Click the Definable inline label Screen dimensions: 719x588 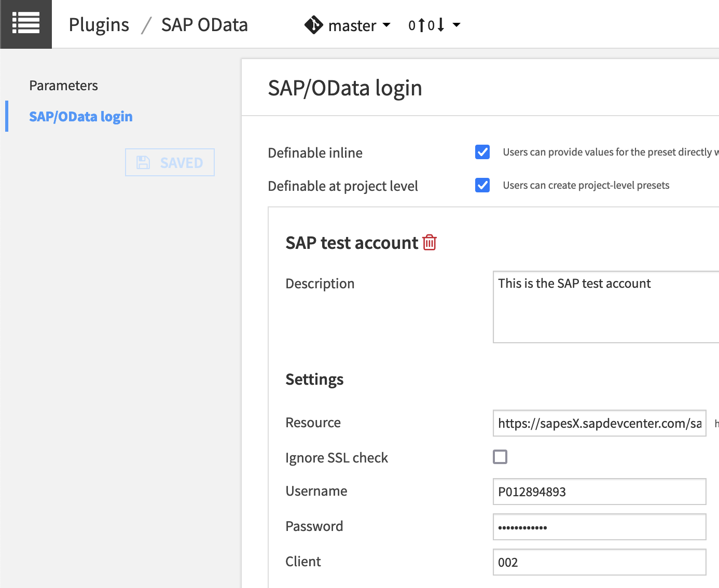point(315,153)
